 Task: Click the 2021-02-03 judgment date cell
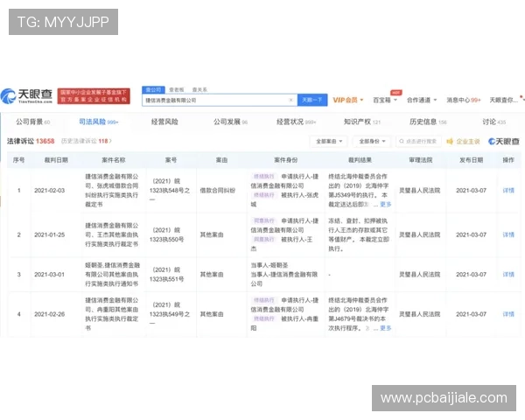coord(49,190)
